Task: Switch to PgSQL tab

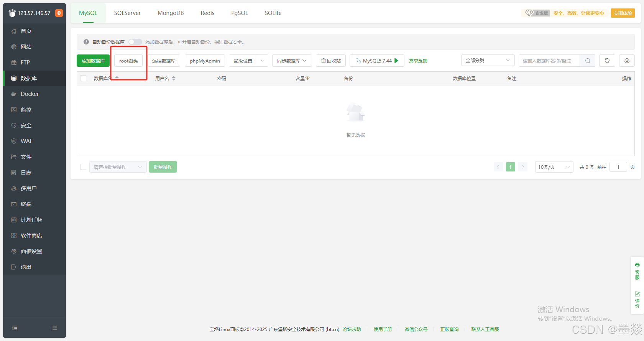Action: [240, 13]
